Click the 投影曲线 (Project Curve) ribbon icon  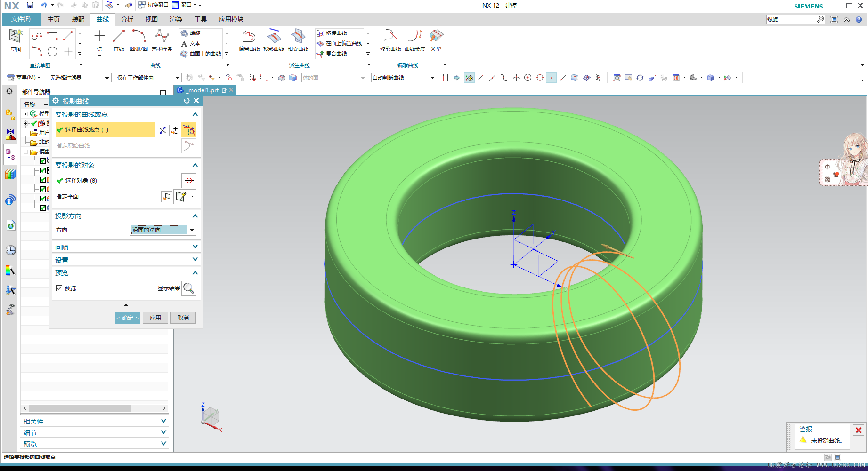273,38
